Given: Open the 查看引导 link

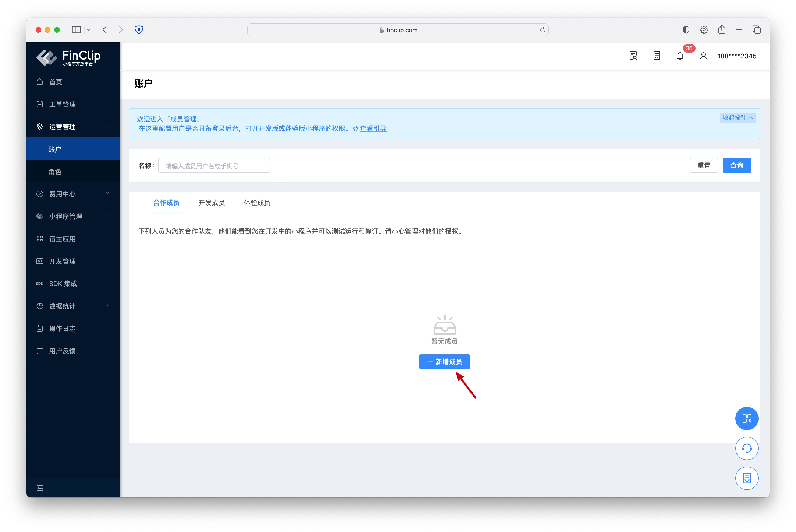Looking at the screenshot, I should [373, 129].
